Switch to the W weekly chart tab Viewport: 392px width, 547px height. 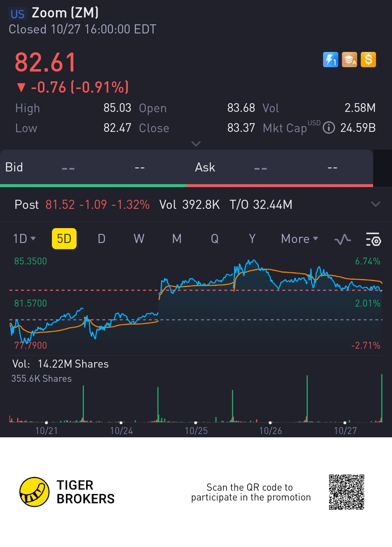click(x=139, y=239)
